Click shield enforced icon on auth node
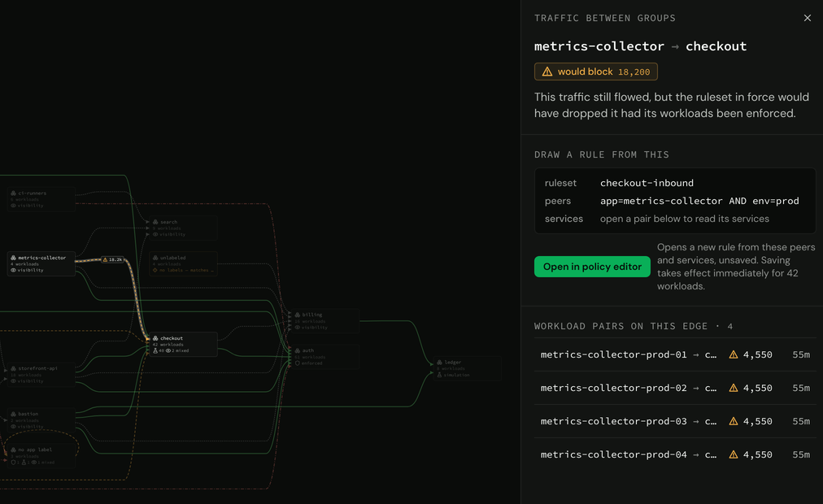 298,363
